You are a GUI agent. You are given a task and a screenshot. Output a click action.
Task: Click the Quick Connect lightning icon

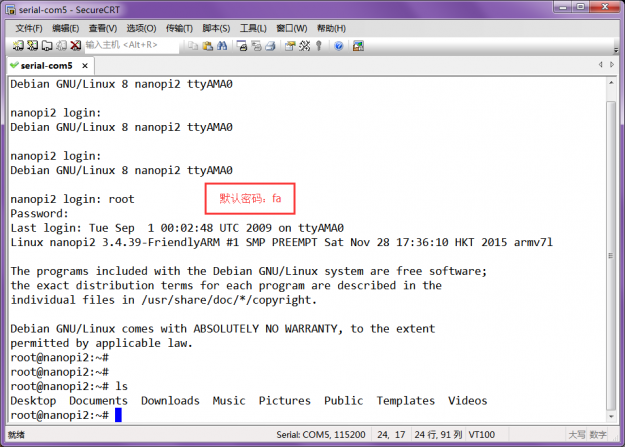(x=32, y=46)
